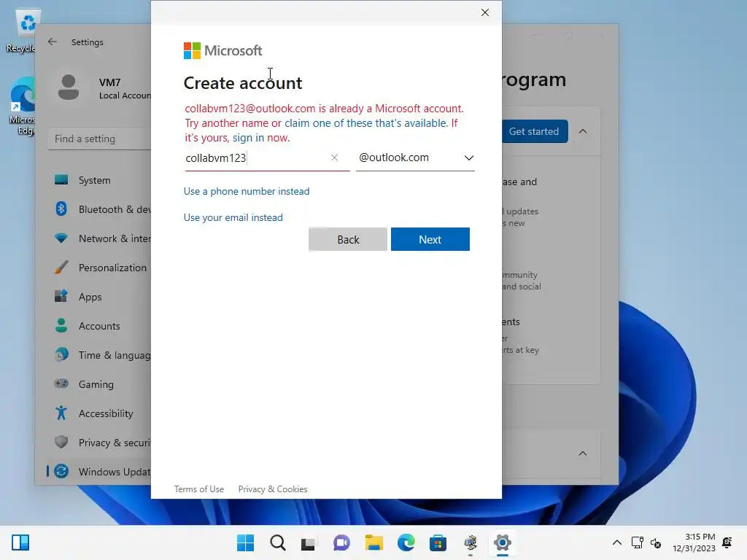Open the Widgets taskbar button
747x560 pixels.
pyautogui.click(x=20, y=542)
